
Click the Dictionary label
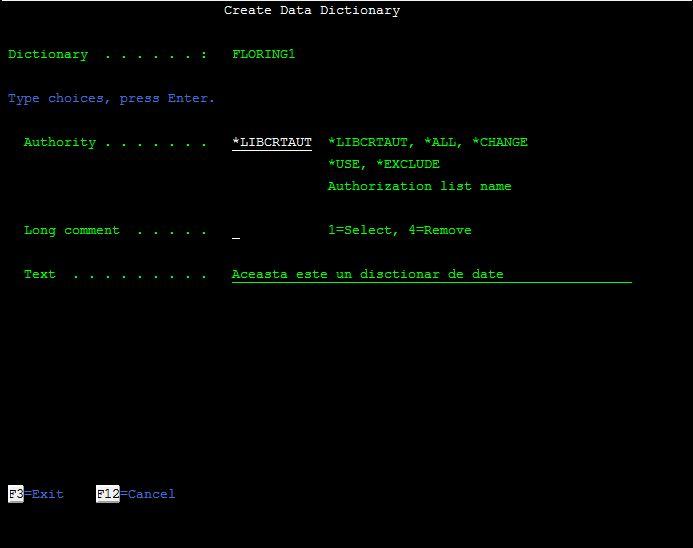click(x=47, y=55)
